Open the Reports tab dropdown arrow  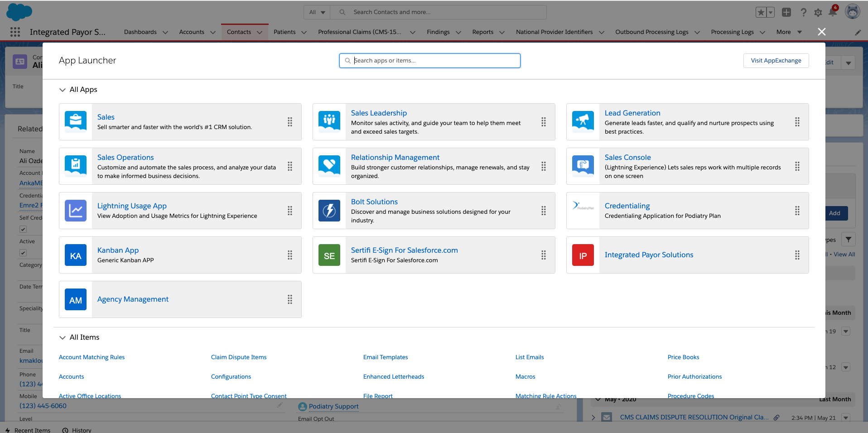click(502, 32)
